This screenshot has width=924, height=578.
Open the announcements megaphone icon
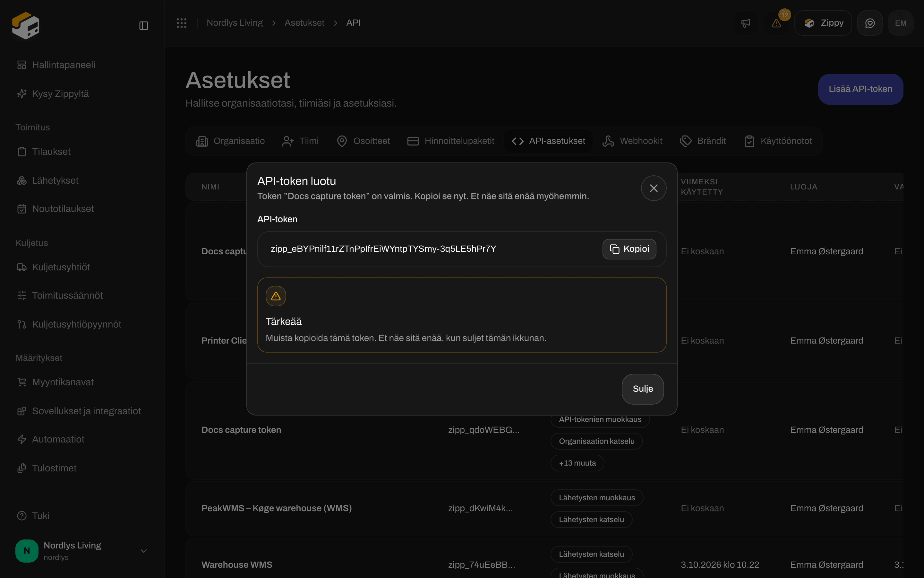point(745,23)
